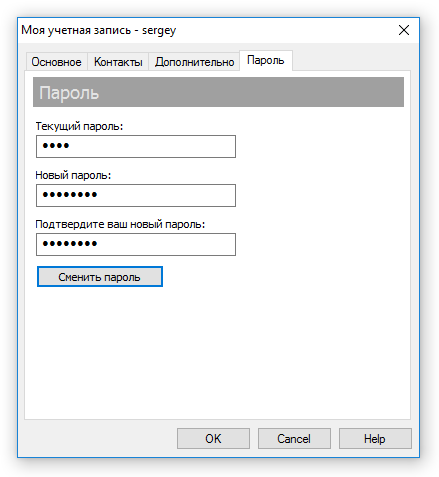439x477 pixels.
Task: Open the Контакты tab
Action: click(118, 62)
